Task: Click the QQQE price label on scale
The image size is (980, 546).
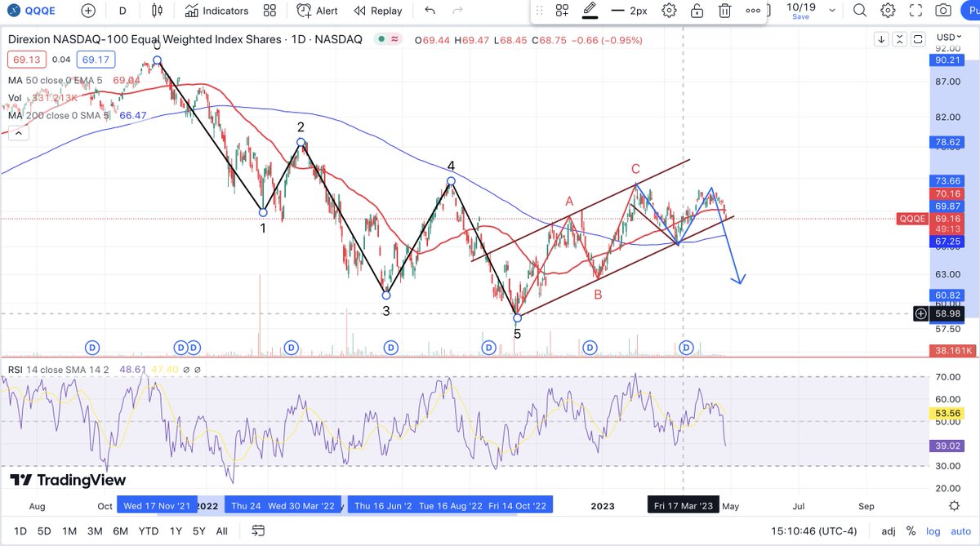Action: coord(913,219)
